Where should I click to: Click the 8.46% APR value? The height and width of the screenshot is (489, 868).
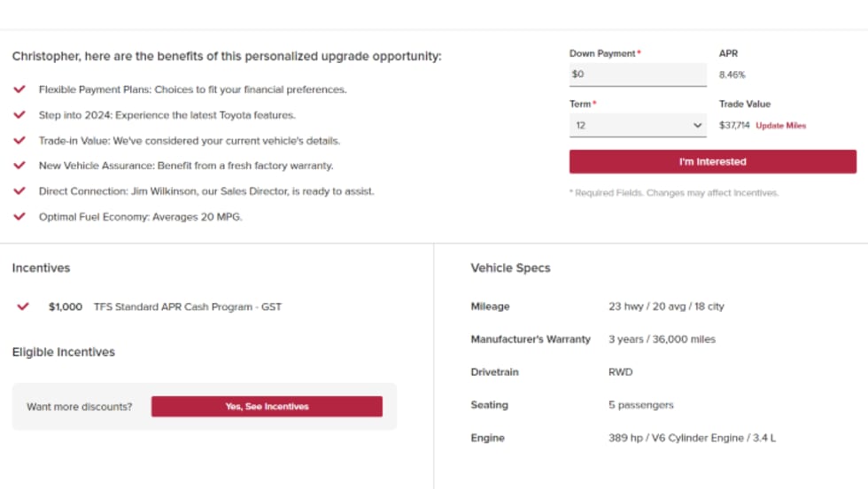tap(732, 75)
